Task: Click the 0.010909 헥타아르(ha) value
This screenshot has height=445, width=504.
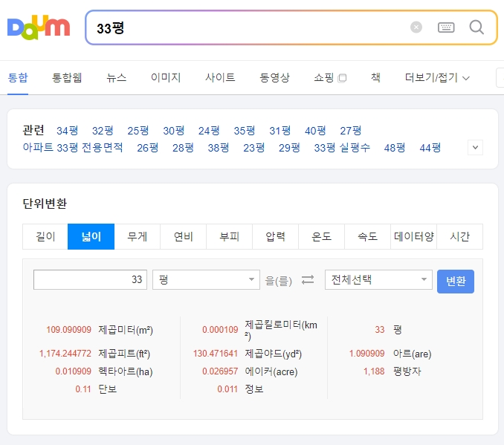Action: coord(74,371)
